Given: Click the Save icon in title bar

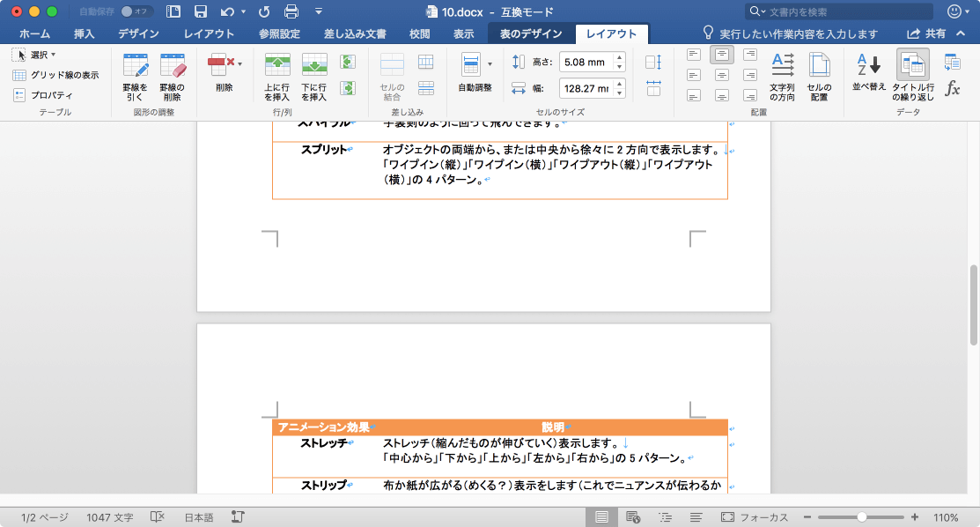Looking at the screenshot, I should (200, 11).
